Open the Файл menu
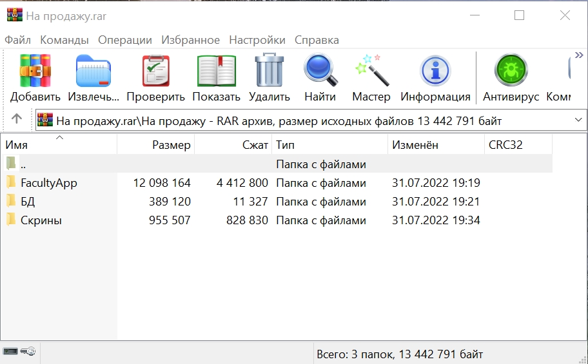Viewport: 588px width, 364px height. 18,40
